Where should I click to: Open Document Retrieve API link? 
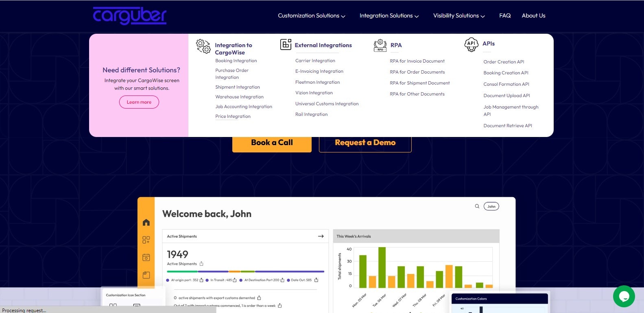point(508,126)
